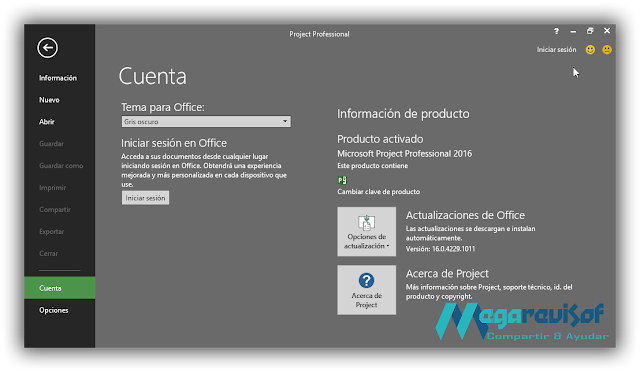The image size is (640, 372).
Task: Restore down the Project window
Action: point(590,31)
